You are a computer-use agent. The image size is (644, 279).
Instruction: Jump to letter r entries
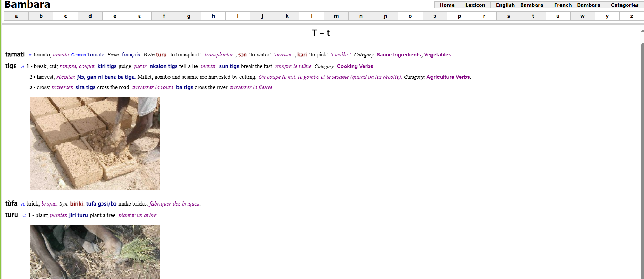[484, 16]
